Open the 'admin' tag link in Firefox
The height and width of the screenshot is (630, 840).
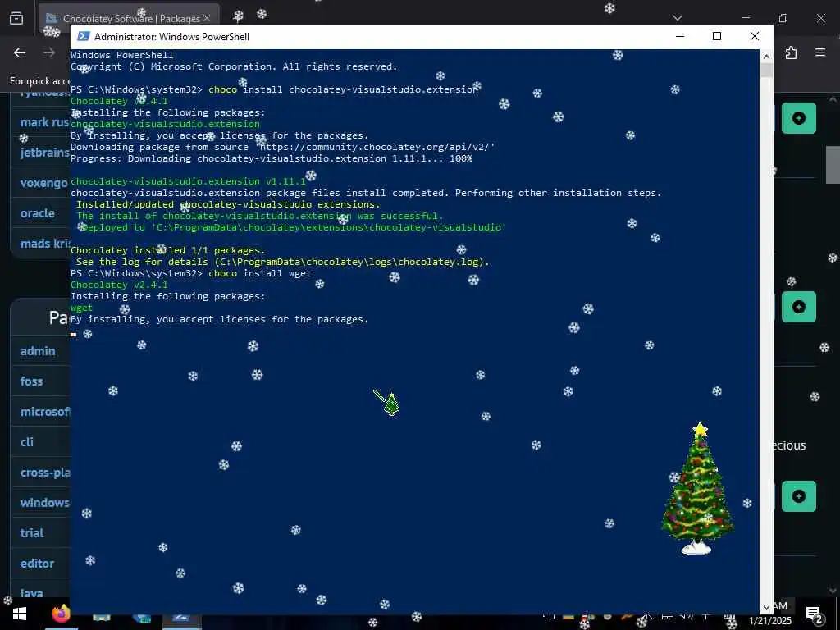coord(38,351)
